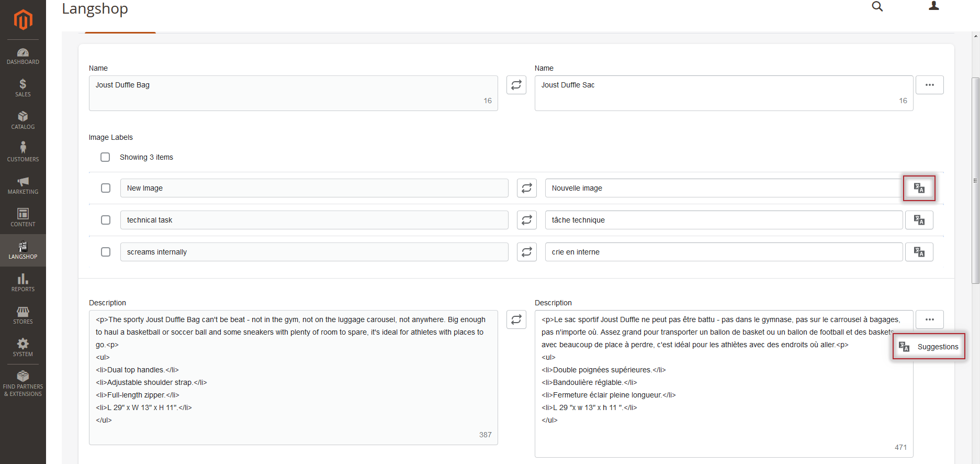
Task: Open the user account icon
Action: click(x=934, y=6)
